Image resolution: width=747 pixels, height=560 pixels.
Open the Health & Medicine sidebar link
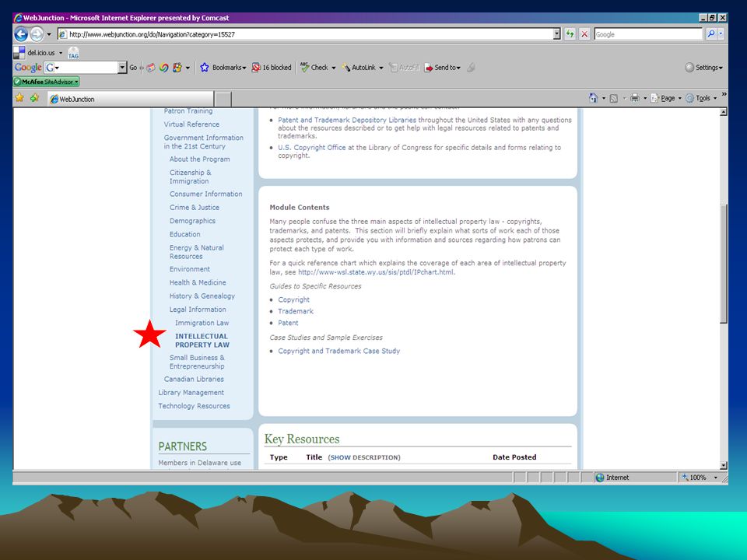pyautogui.click(x=198, y=282)
